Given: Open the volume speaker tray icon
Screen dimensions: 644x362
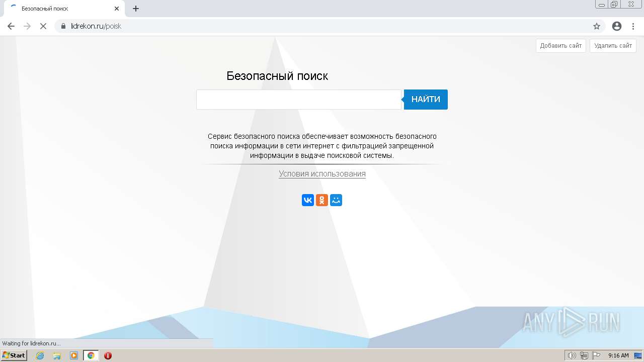Looking at the screenshot, I should [572, 355].
